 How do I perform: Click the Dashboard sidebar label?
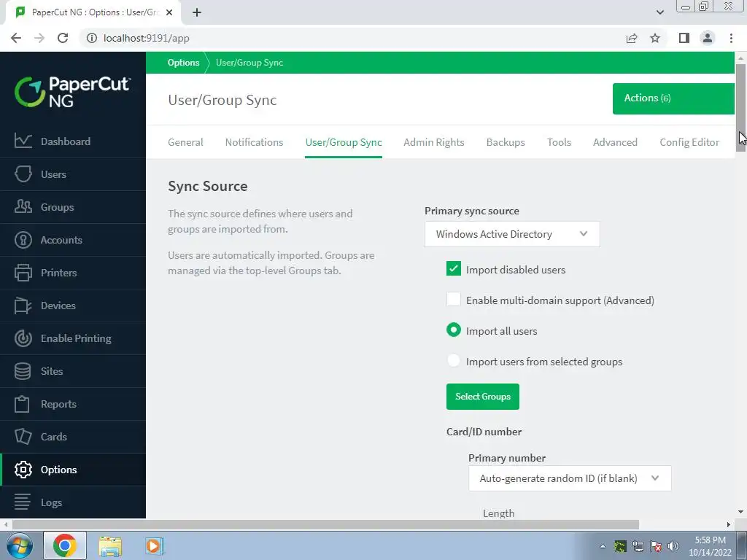[65, 141]
